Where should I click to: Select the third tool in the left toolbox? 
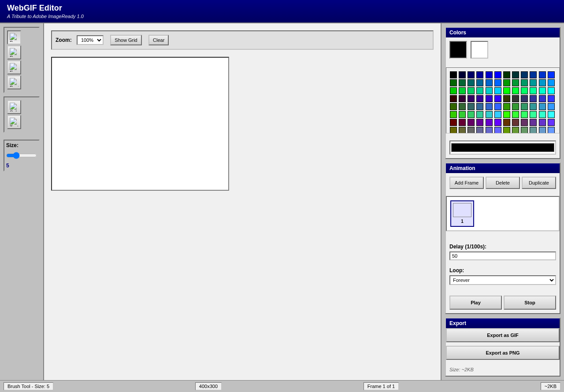point(14,67)
